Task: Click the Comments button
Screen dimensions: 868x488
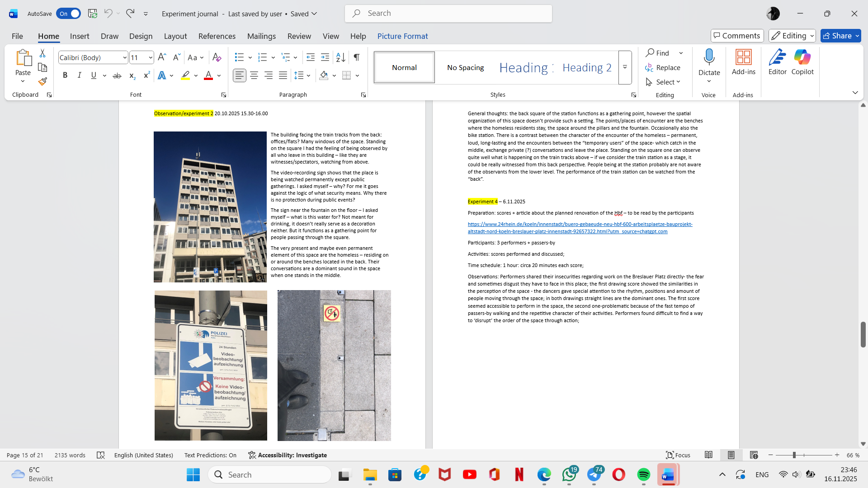Action: (737, 36)
